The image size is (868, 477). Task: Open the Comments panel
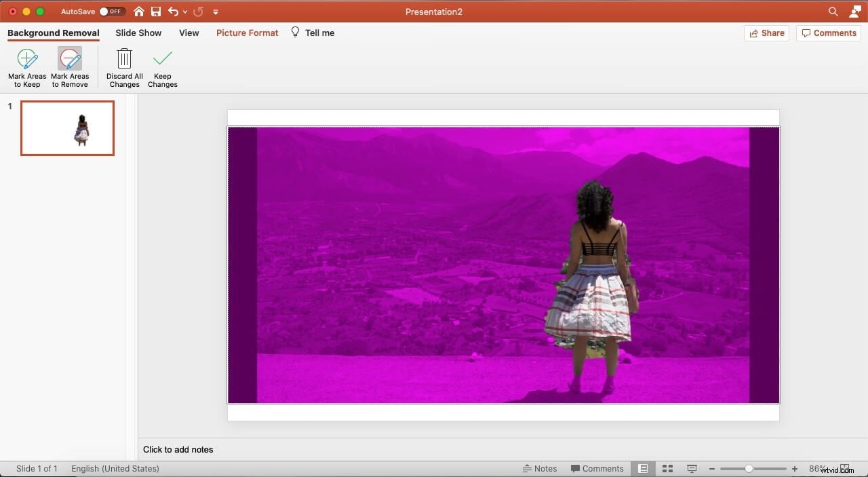[829, 33]
